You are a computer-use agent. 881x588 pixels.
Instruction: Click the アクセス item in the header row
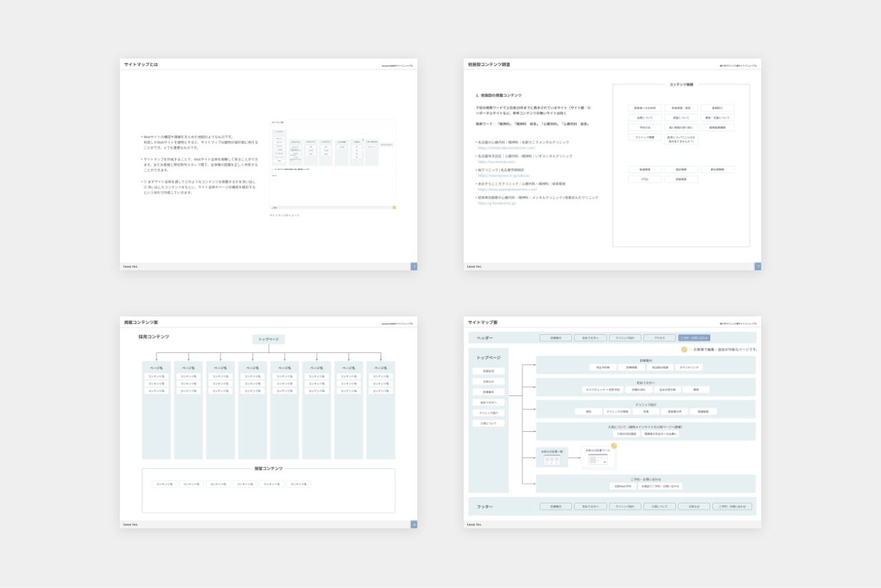pyautogui.click(x=659, y=338)
